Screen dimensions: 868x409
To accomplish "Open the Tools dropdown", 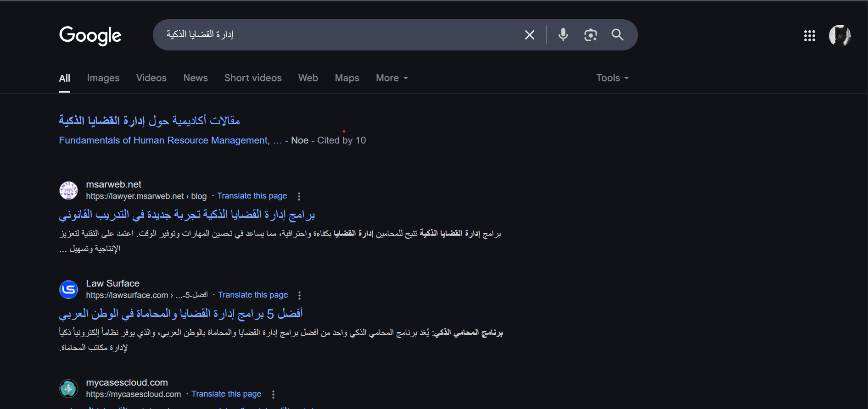I will pyautogui.click(x=612, y=78).
